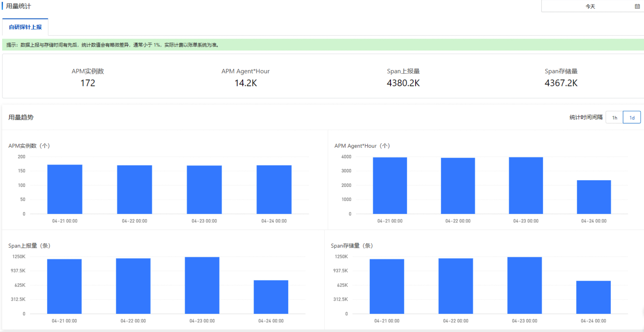The width and height of the screenshot is (644, 332).
Task: Click the Span存储量 4367.2K summary
Action: coord(561,83)
